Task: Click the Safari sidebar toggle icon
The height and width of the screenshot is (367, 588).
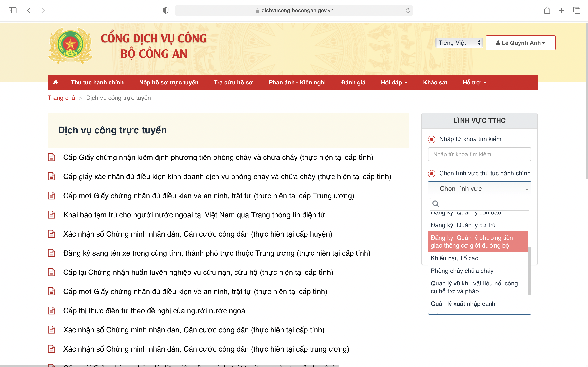Action: (x=12, y=10)
